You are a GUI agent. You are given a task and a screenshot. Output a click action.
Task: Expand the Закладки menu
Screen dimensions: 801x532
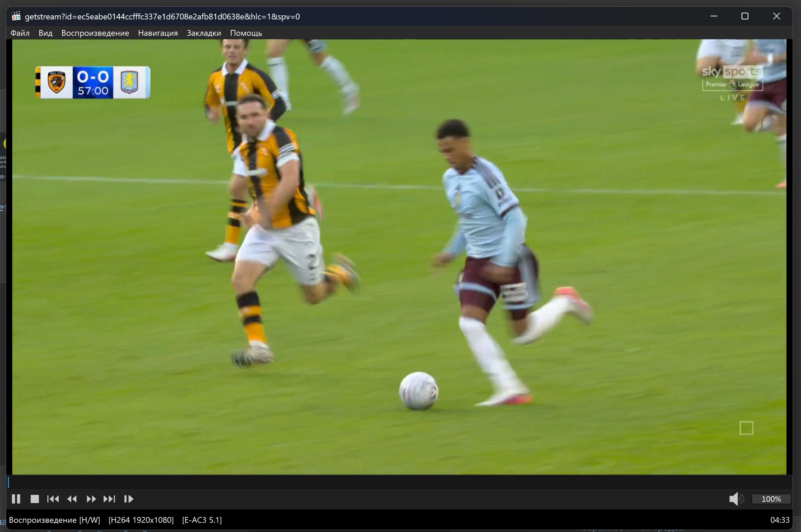click(204, 33)
